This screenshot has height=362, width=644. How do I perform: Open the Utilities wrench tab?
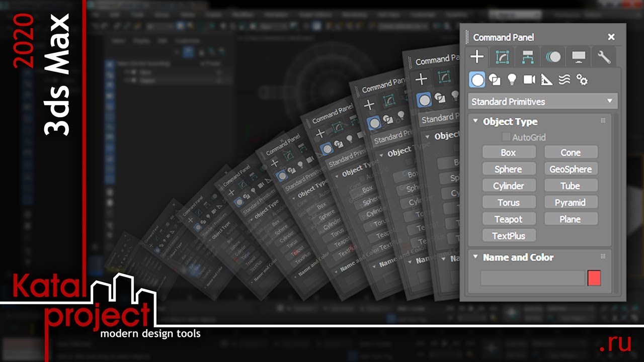604,57
